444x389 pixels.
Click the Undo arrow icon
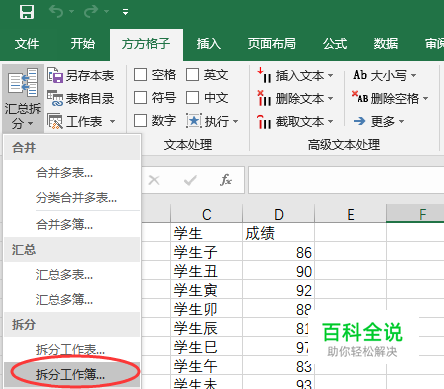pos(56,12)
